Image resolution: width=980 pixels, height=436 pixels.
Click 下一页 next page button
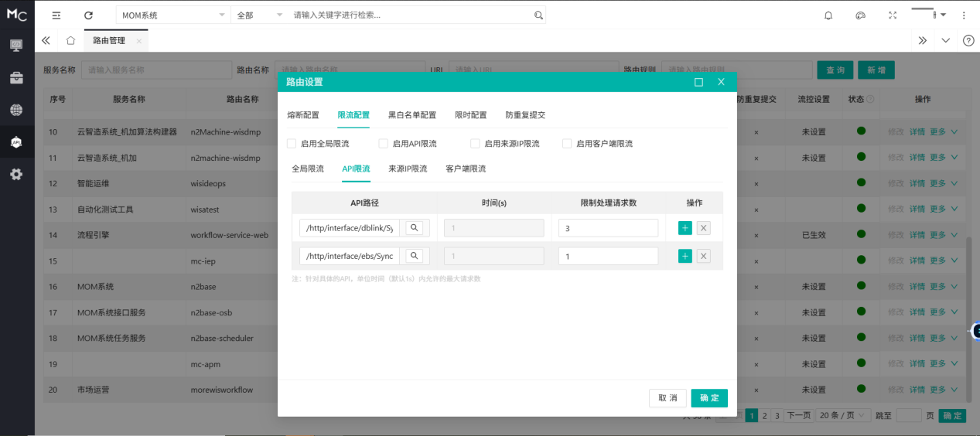(799, 416)
